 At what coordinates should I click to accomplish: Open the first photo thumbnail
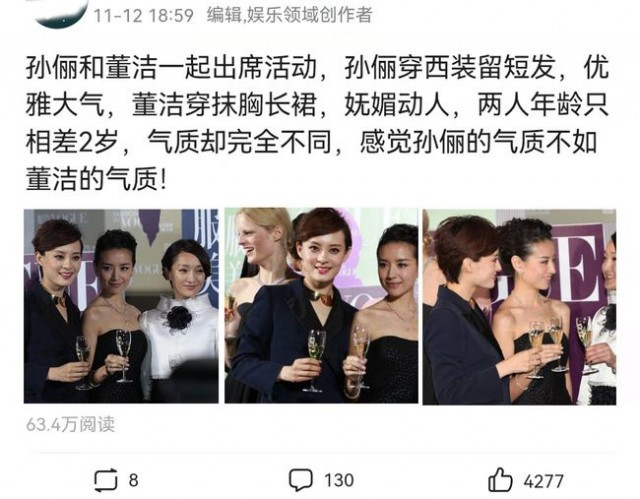coord(121,306)
